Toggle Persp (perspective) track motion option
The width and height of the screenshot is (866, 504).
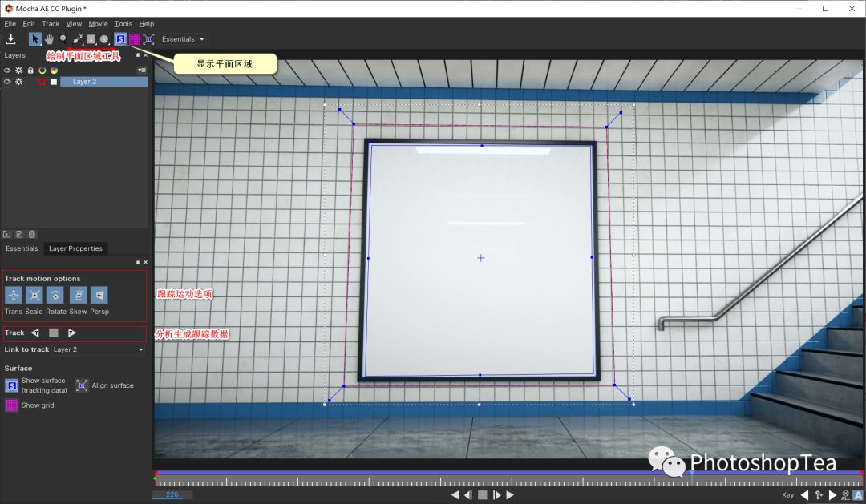tap(99, 296)
